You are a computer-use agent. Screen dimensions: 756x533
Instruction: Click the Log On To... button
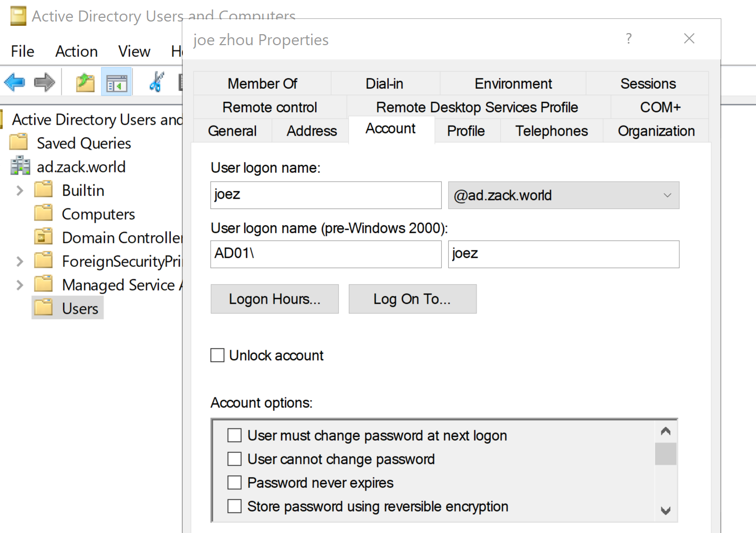click(x=412, y=299)
